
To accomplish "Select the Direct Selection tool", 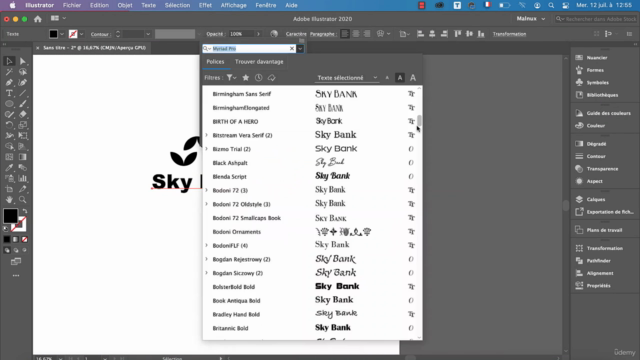I will 22,61.
